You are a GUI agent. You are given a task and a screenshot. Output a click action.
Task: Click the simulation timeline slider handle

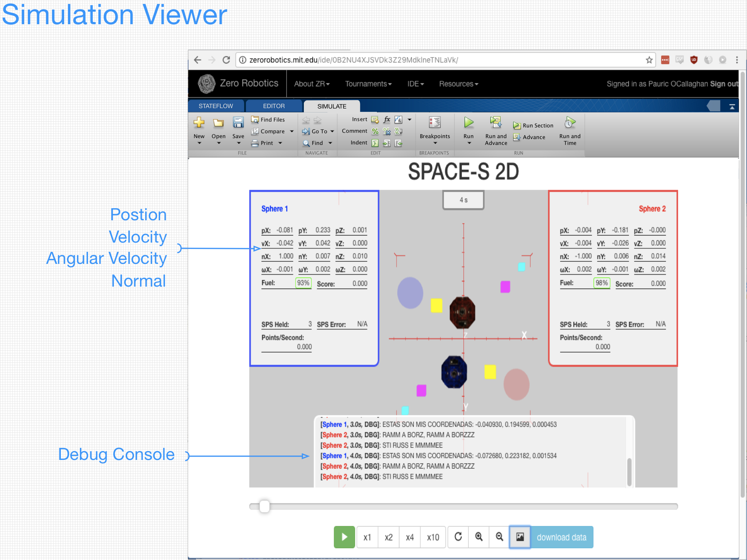(x=264, y=506)
